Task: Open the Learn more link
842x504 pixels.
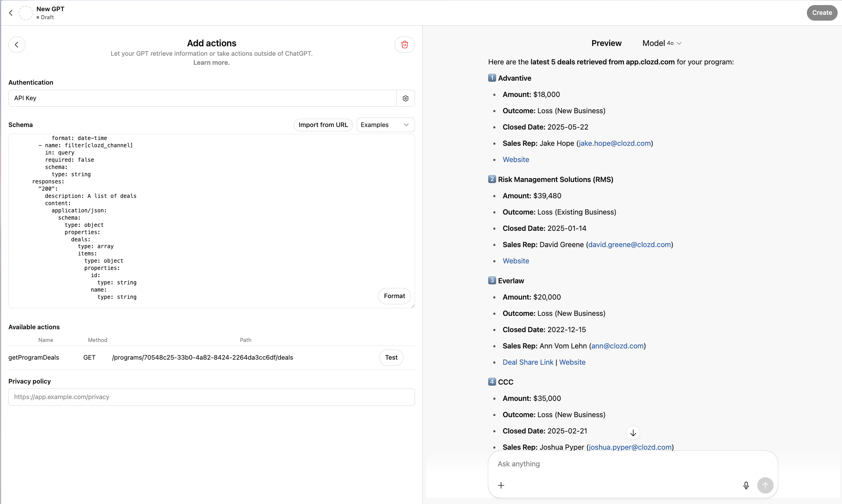Action: [x=211, y=63]
